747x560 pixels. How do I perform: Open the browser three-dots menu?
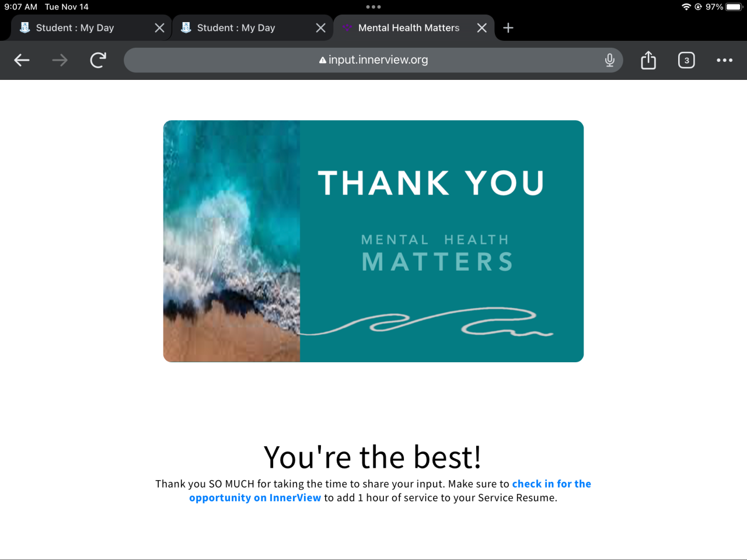[x=724, y=60]
